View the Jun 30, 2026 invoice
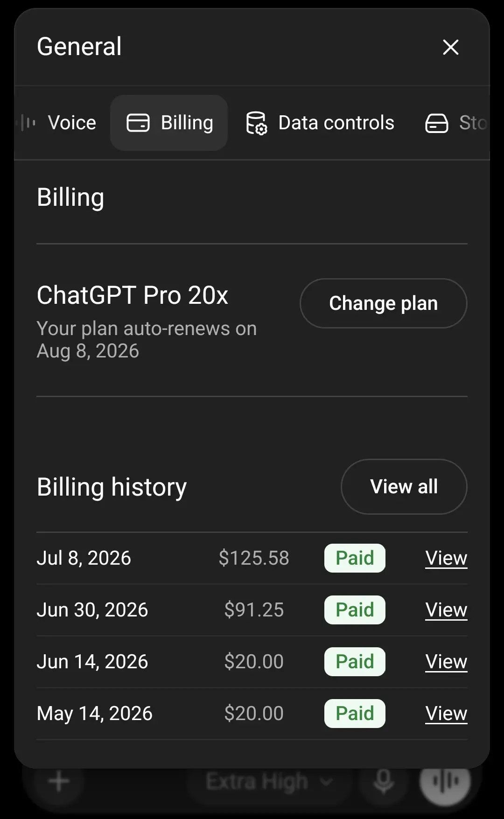504x819 pixels. tap(446, 610)
